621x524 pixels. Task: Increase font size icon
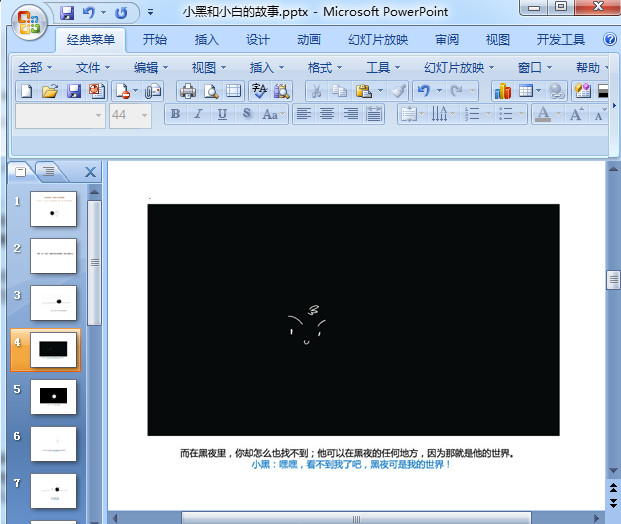coord(576,114)
